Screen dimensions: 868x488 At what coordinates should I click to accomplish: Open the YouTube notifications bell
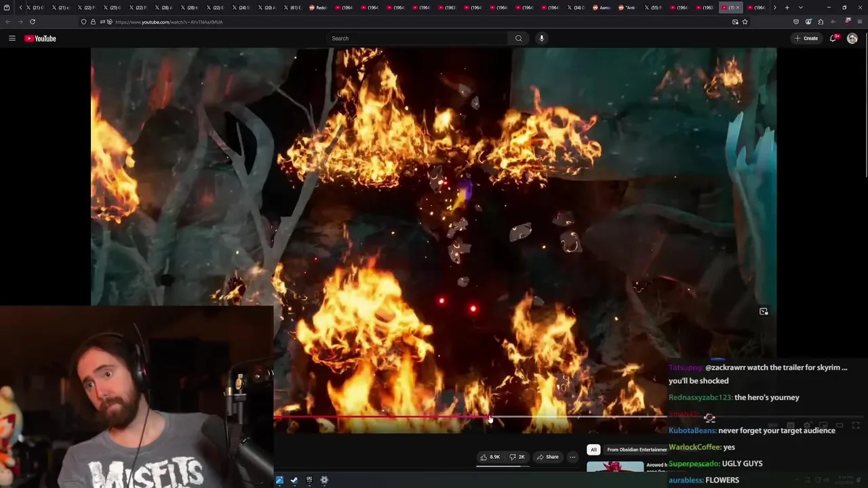(x=833, y=39)
